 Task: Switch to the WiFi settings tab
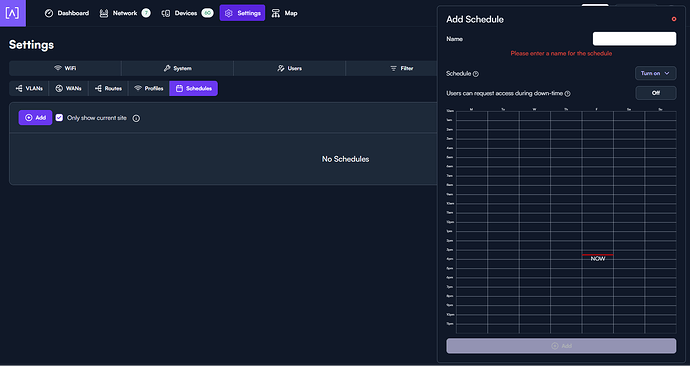65,68
